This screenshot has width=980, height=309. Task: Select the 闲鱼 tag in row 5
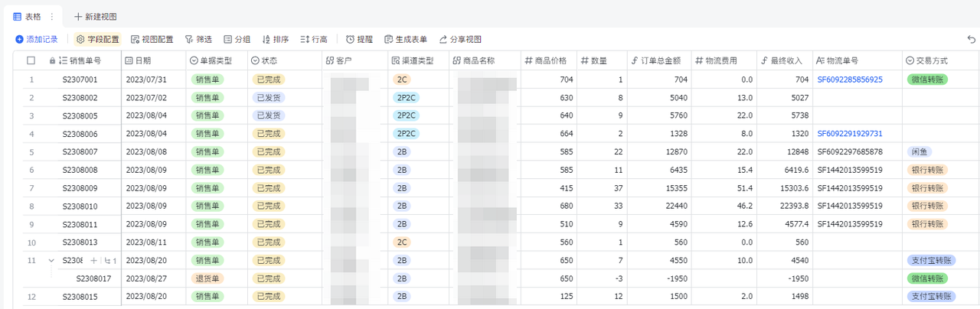click(920, 152)
